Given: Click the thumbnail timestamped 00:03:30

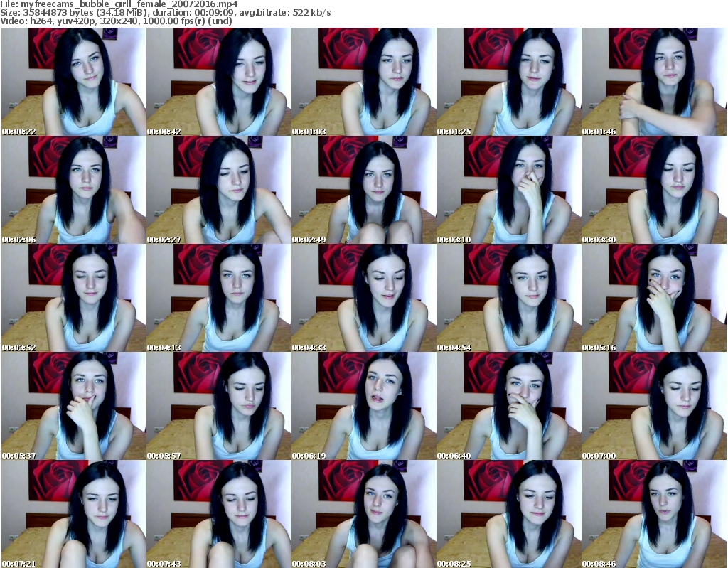Looking at the screenshot, I should pyautogui.click(x=654, y=190).
